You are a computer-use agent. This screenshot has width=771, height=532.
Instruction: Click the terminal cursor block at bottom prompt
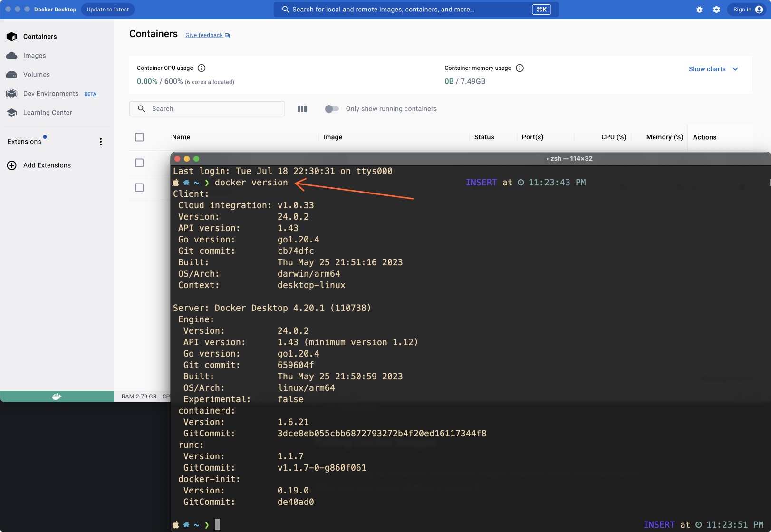pos(217,524)
